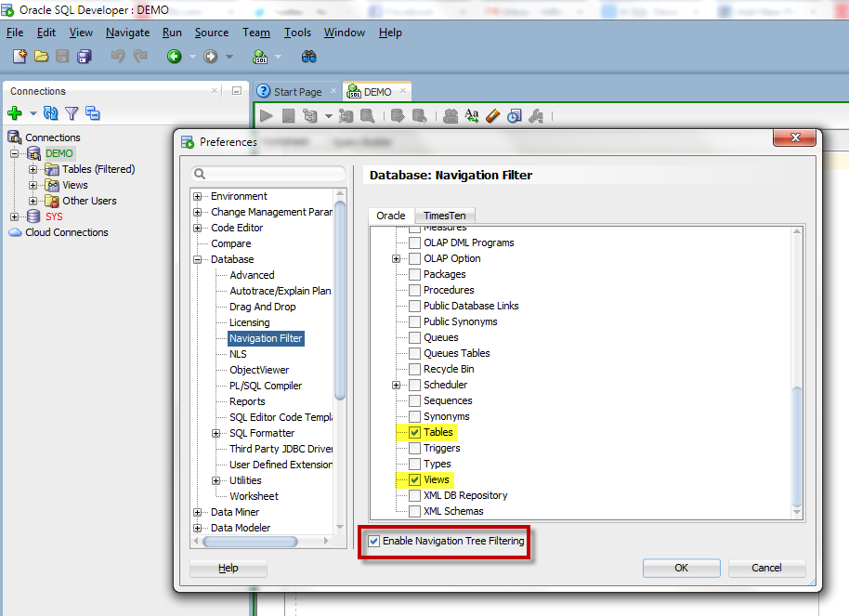
Task: Expand the Scheduler node in the filter list
Action: pos(397,385)
